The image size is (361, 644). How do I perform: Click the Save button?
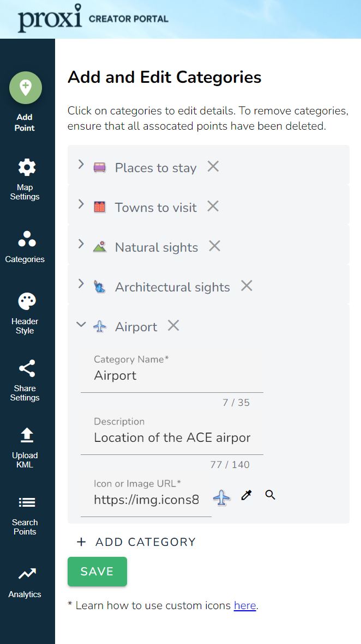(x=97, y=572)
